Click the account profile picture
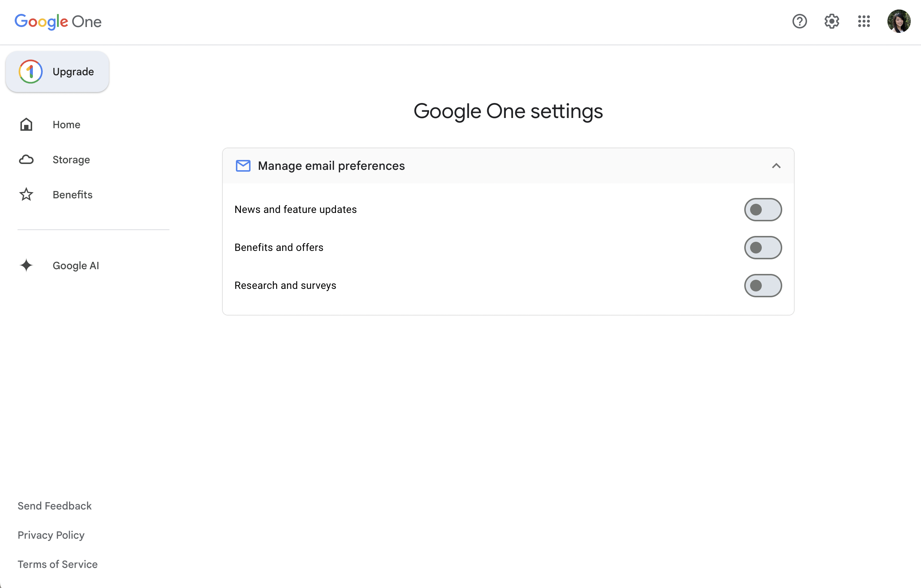921x588 pixels. pyautogui.click(x=898, y=22)
